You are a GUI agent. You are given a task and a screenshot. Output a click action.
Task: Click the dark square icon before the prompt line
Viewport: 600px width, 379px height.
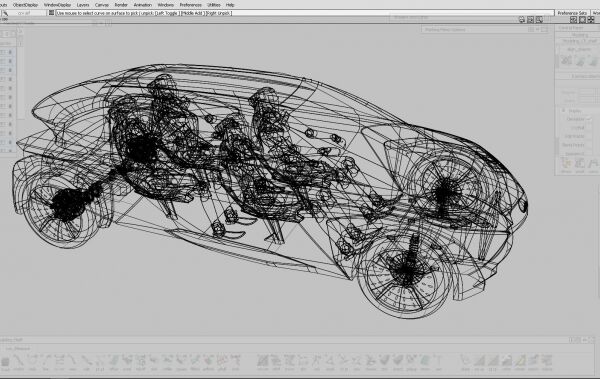pyautogui.click(x=51, y=13)
